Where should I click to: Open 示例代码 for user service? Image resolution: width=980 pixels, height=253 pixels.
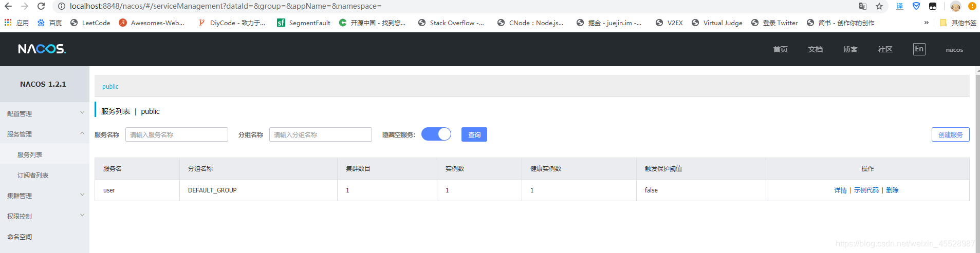(866, 190)
